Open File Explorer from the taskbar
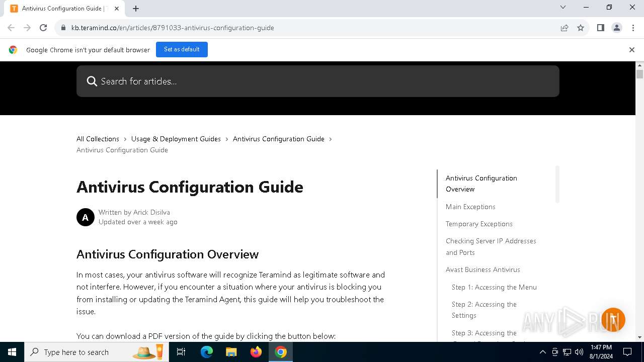Screen dimensions: 644x362 (x=231, y=352)
